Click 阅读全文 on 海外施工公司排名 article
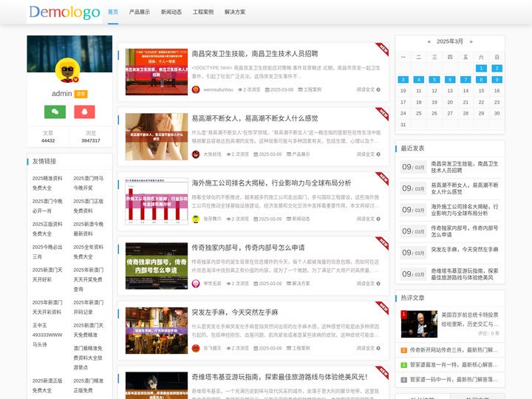Viewport: 532px width, 399px height. [x=369, y=219]
